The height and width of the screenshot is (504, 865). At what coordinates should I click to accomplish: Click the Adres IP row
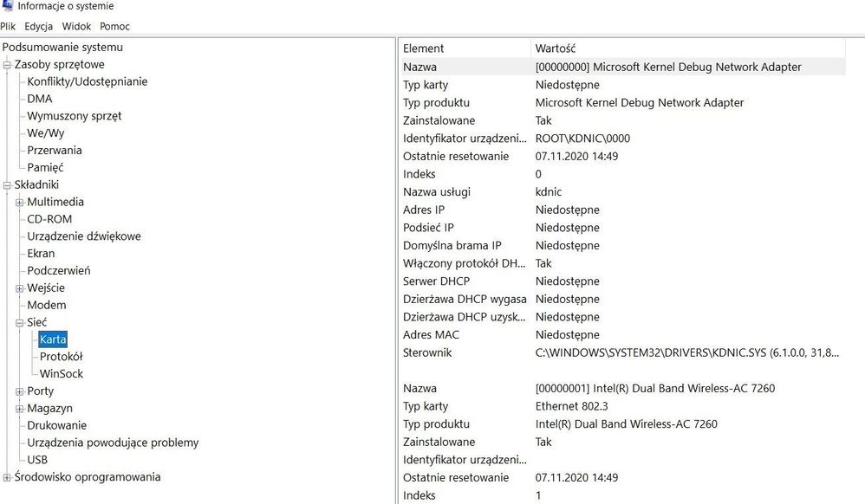pos(623,210)
